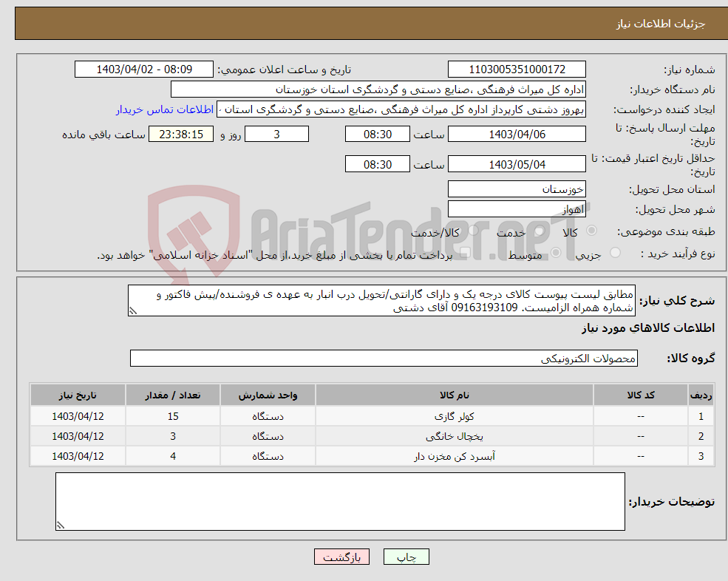Image resolution: width=728 pixels, height=581 pixels.
Task: Click the delivery city field اهواز
Action: pyautogui.click(x=517, y=209)
